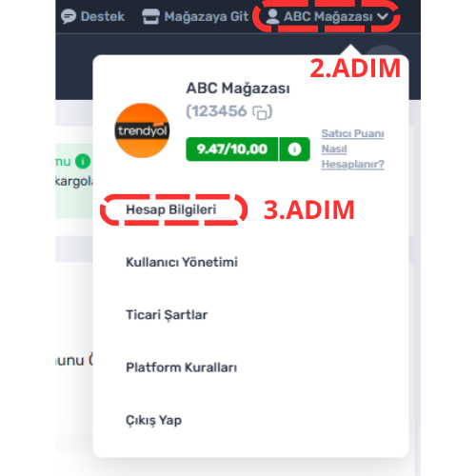Expand the ABC Mağazası dropdown chevron
The width and height of the screenshot is (476, 476).
coord(383,16)
